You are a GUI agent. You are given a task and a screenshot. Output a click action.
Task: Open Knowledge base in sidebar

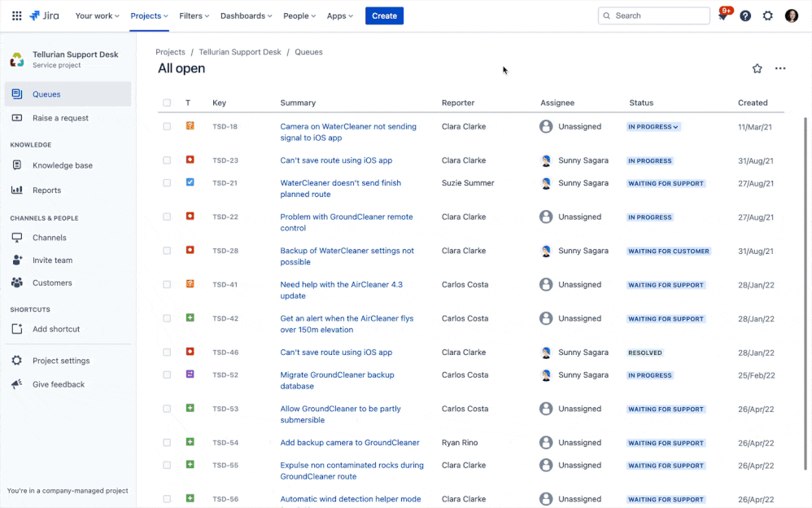(x=63, y=165)
